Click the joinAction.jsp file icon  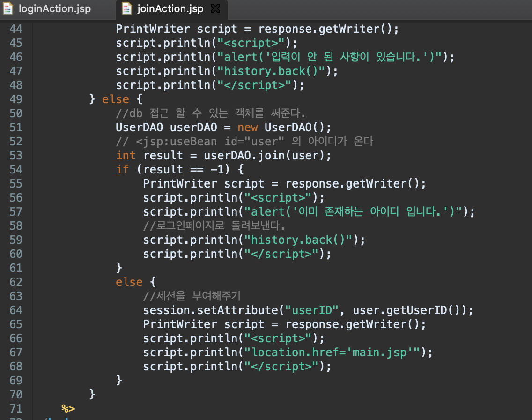click(127, 8)
